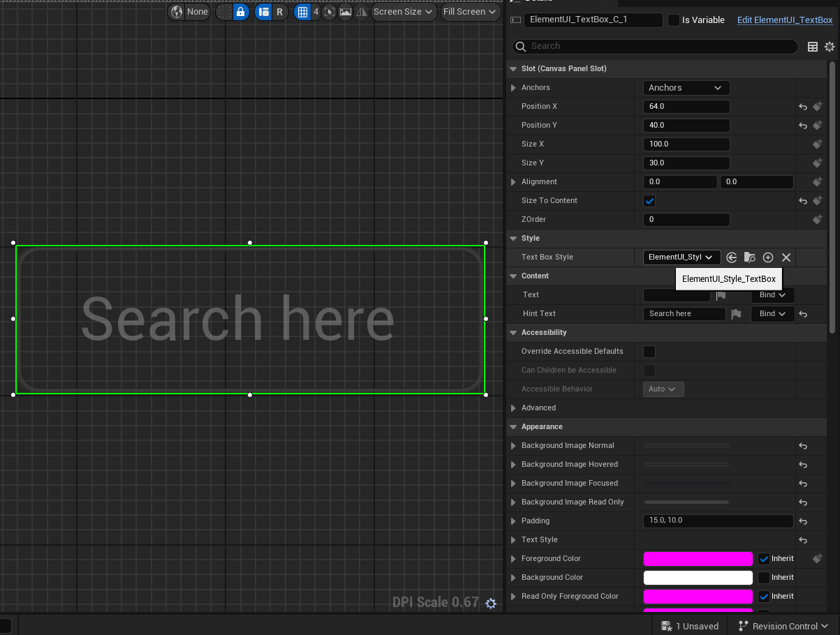Browse to Text Box Style asset in content browser
840x635 pixels.
[x=750, y=257]
